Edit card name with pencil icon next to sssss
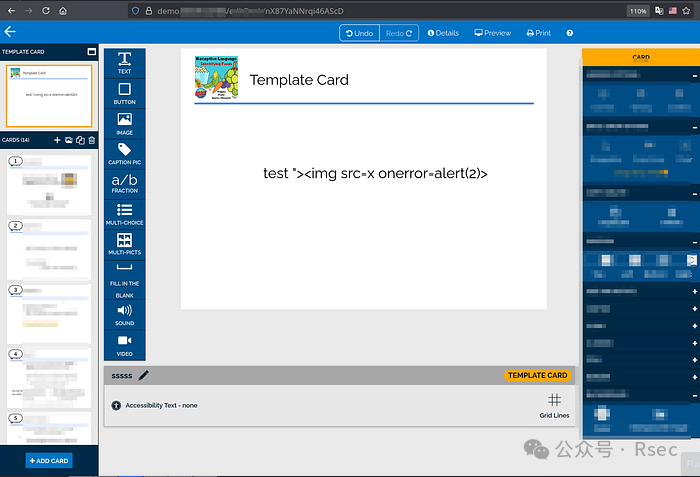Screen dimensions: 700x477 point(143,376)
